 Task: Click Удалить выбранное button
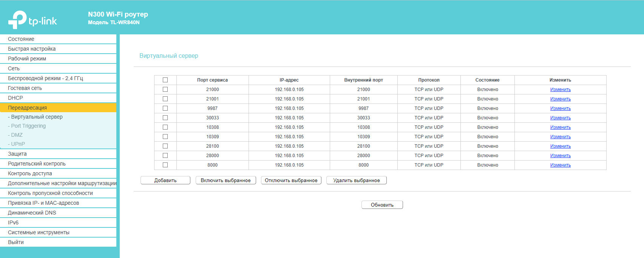(357, 180)
